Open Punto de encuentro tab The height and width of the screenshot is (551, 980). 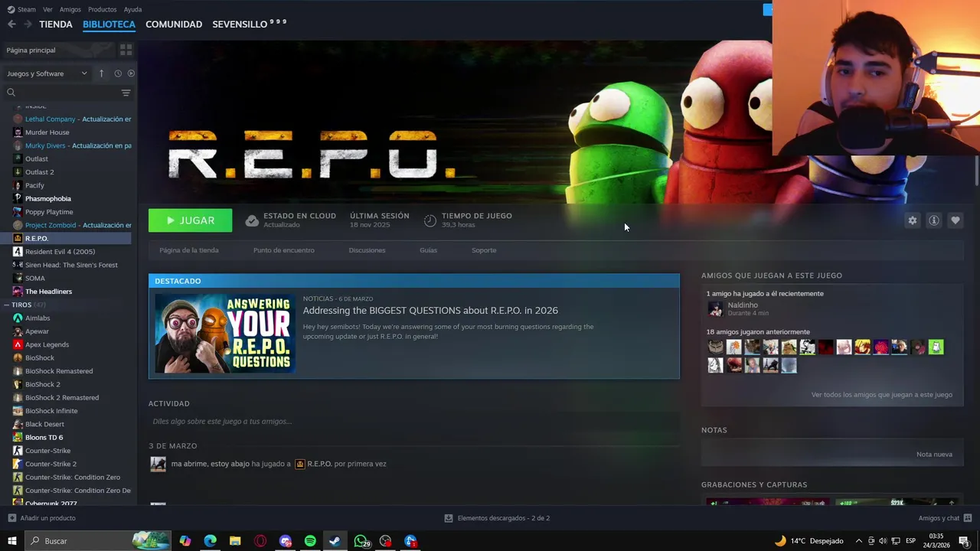284,250
